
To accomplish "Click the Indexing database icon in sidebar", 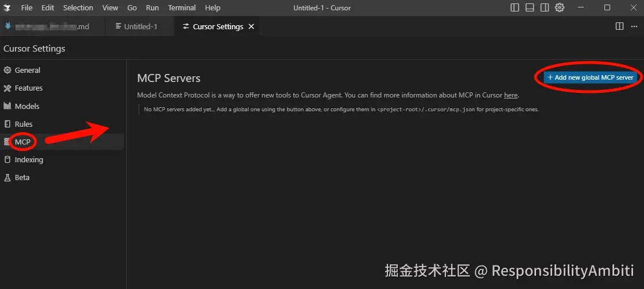I will [7, 159].
